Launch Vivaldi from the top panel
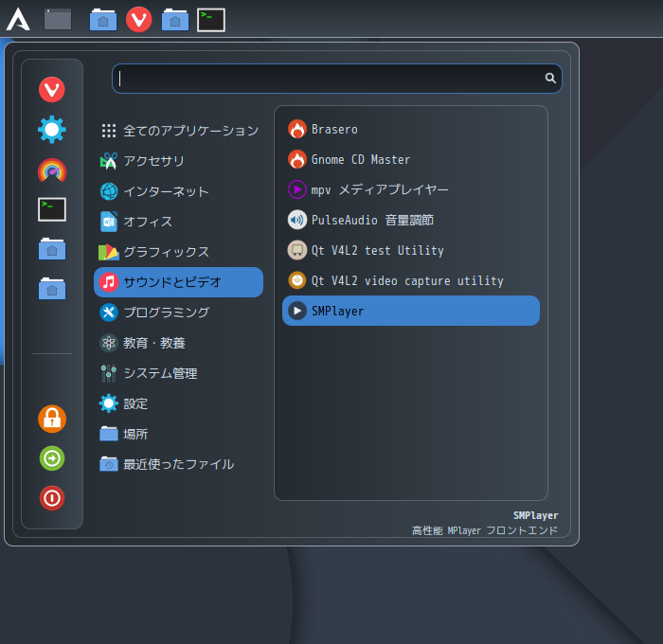This screenshot has width=663, height=644. 139,20
